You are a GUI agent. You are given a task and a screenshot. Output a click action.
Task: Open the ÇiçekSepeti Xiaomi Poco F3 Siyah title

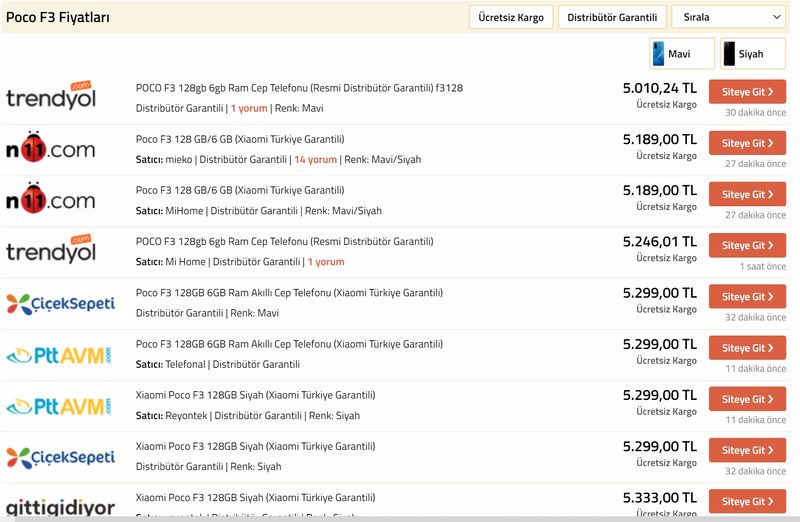pos(255,446)
